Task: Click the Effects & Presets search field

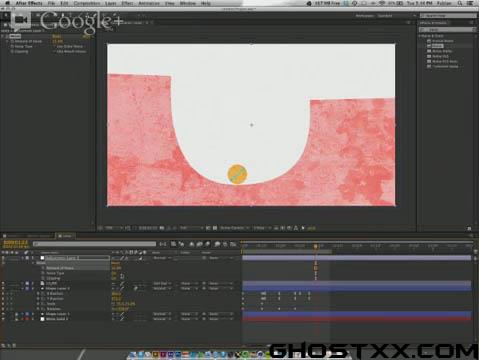Action: point(448,30)
